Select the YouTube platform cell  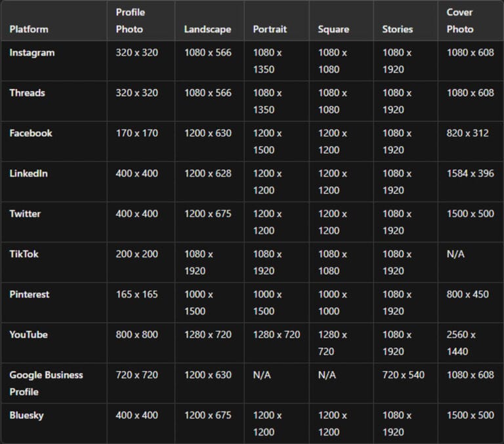click(x=29, y=334)
